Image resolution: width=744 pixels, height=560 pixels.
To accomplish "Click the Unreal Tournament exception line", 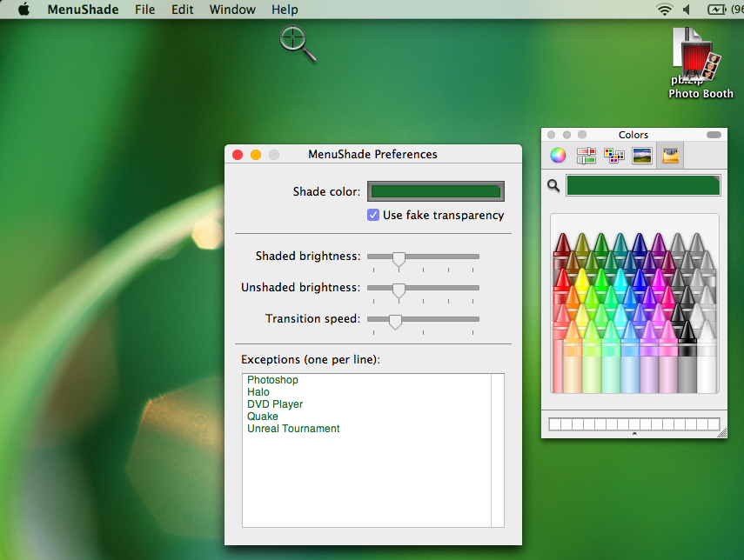I will (x=293, y=429).
